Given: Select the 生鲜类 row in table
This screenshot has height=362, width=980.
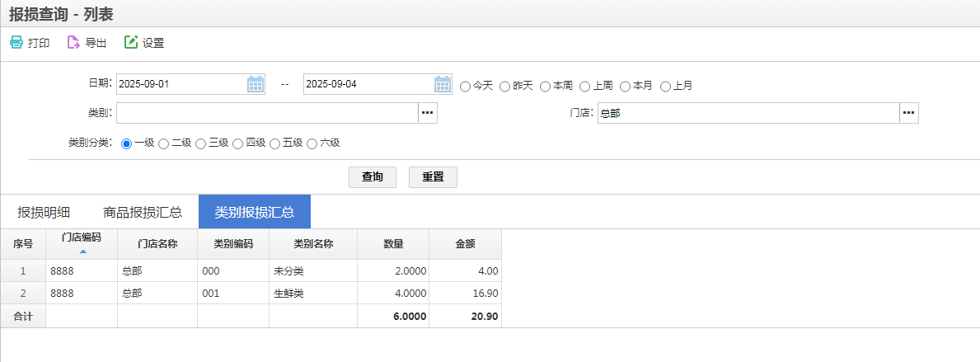Looking at the screenshot, I should (x=288, y=294).
